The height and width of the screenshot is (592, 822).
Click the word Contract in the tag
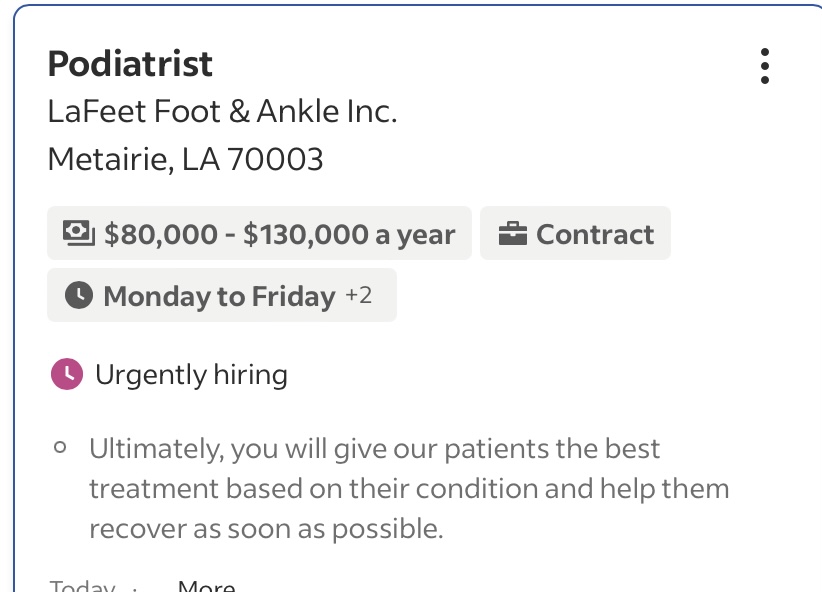[595, 234]
